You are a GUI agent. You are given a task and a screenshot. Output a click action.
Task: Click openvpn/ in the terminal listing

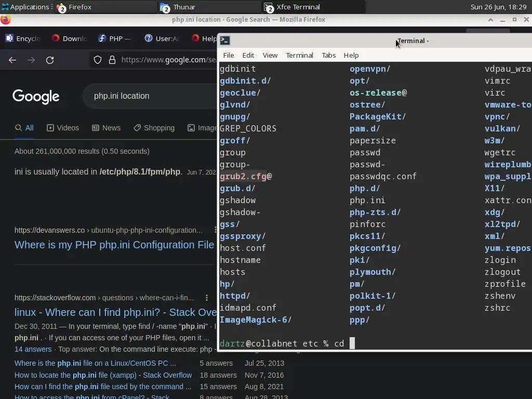tap(370, 69)
